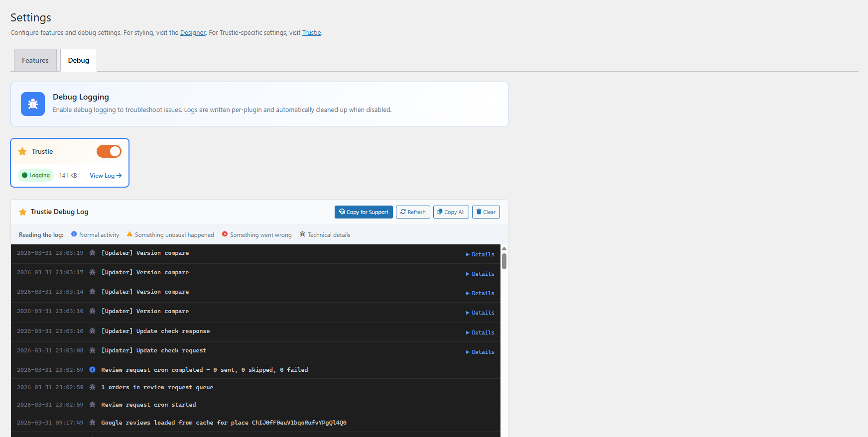The height and width of the screenshot is (437, 868).
Task: Click the 2026-03-31 09:17:49 timestamp
Action: tap(50, 423)
